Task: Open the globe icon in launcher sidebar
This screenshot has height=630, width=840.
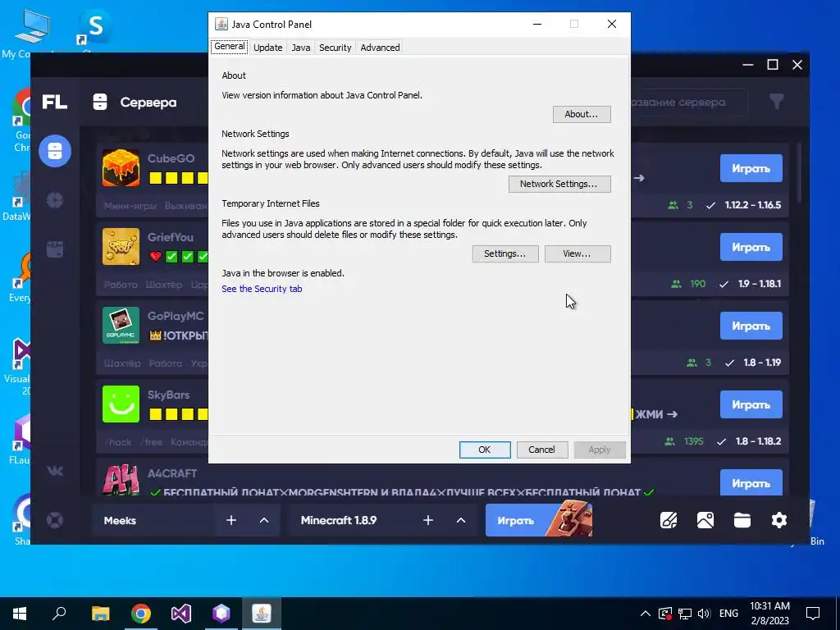Action: pos(55,200)
